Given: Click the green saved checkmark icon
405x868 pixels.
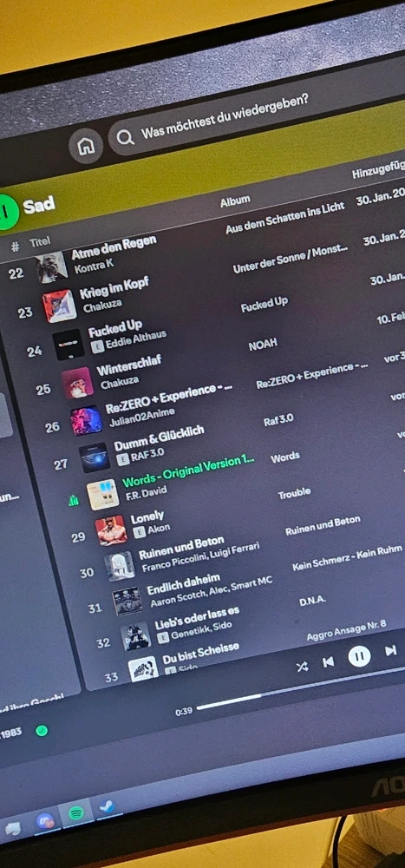Looking at the screenshot, I should tap(42, 731).
